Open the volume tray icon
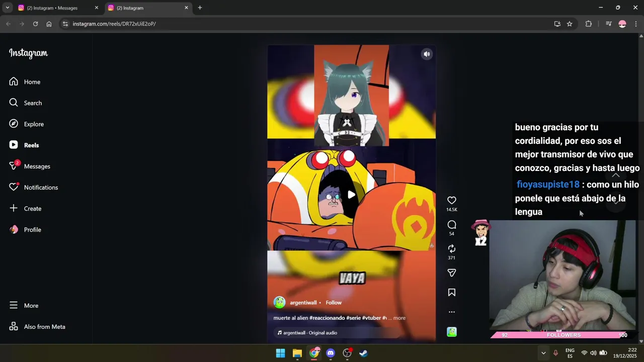The height and width of the screenshot is (362, 644). (x=593, y=353)
